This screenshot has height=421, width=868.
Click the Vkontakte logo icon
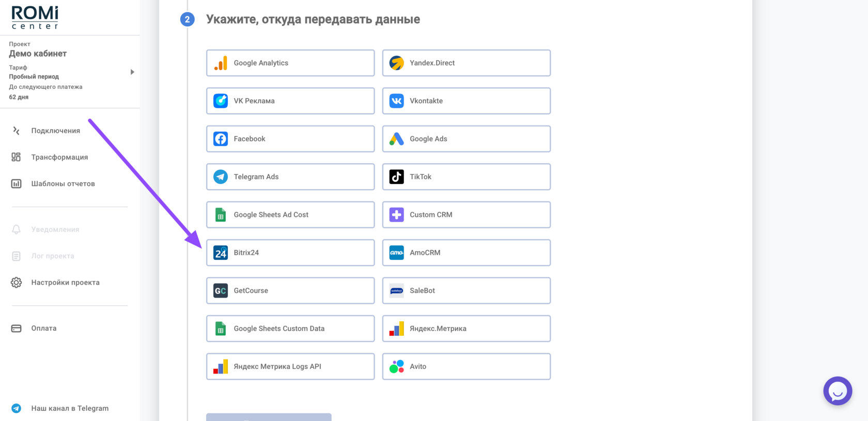click(x=396, y=101)
